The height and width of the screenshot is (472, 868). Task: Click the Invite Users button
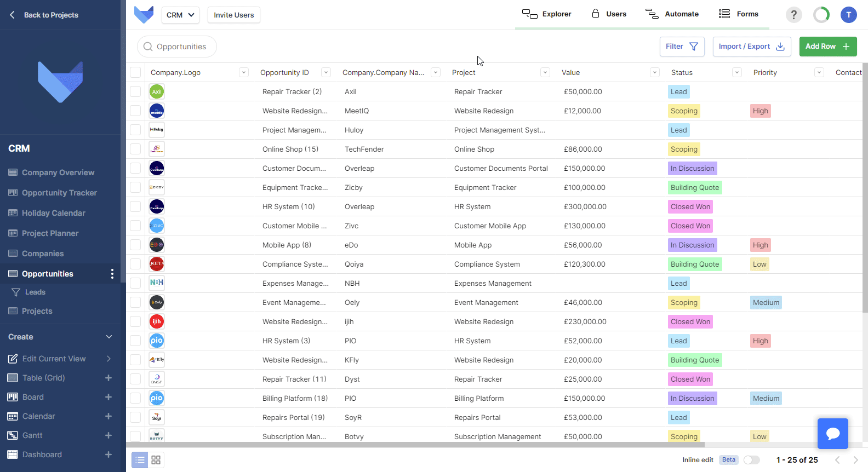click(233, 15)
